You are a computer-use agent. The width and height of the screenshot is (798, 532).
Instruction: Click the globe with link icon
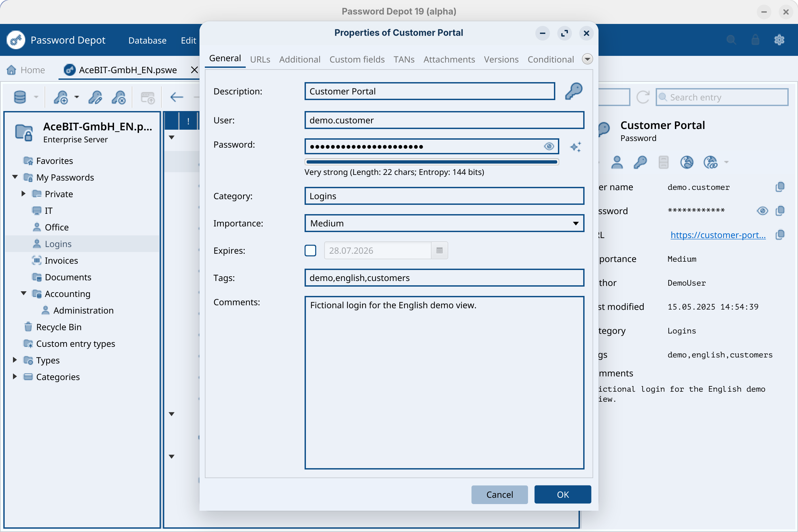pos(711,162)
